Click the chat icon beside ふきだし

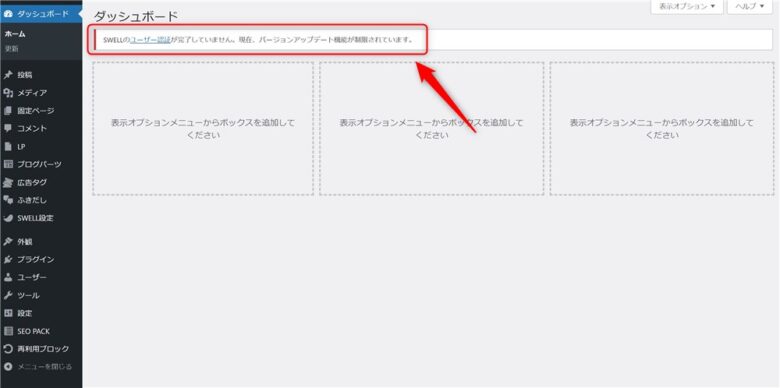click(7, 200)
